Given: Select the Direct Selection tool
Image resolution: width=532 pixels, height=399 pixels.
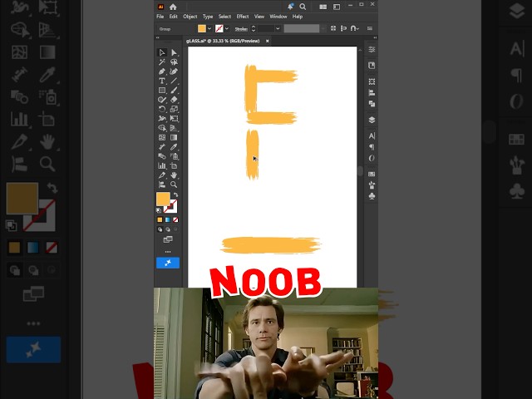Looking at the screenshot, I should (174, 52).
